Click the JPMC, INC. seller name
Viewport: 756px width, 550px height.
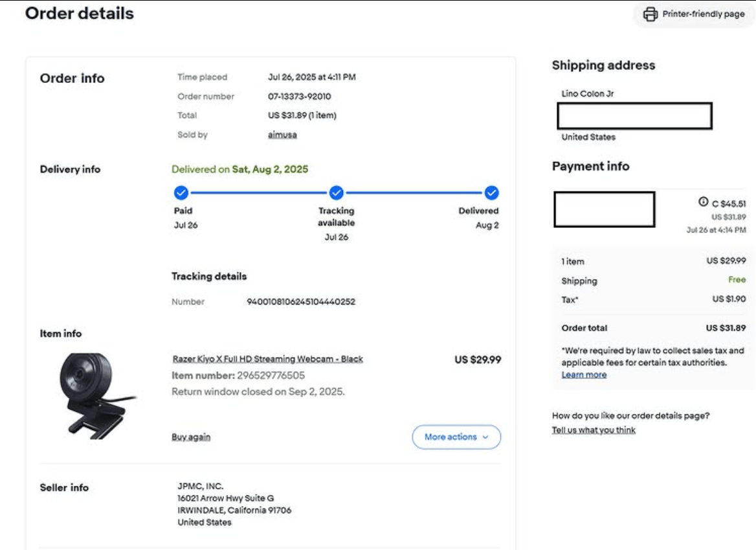(201, 487)
